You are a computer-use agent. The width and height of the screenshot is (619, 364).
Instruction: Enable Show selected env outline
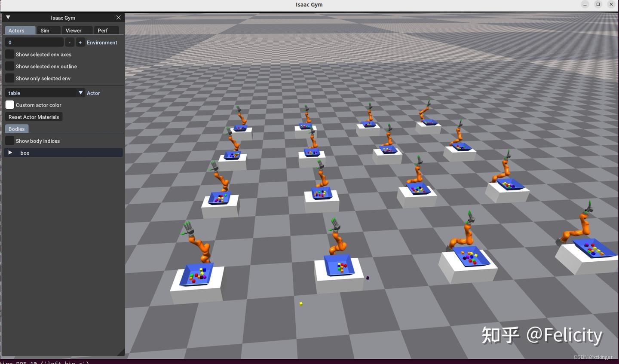(9, 67)
